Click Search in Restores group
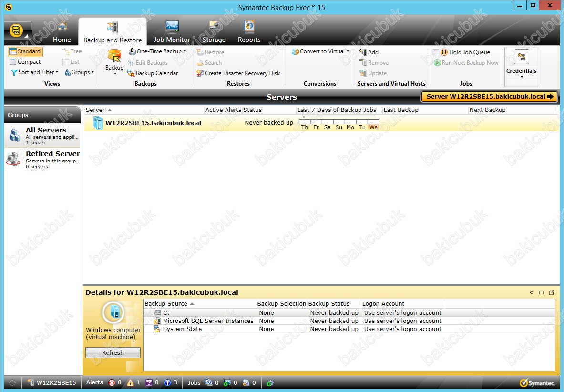This screenshot has width=564, height=392. pyautogui.click(x=209, y=62)
